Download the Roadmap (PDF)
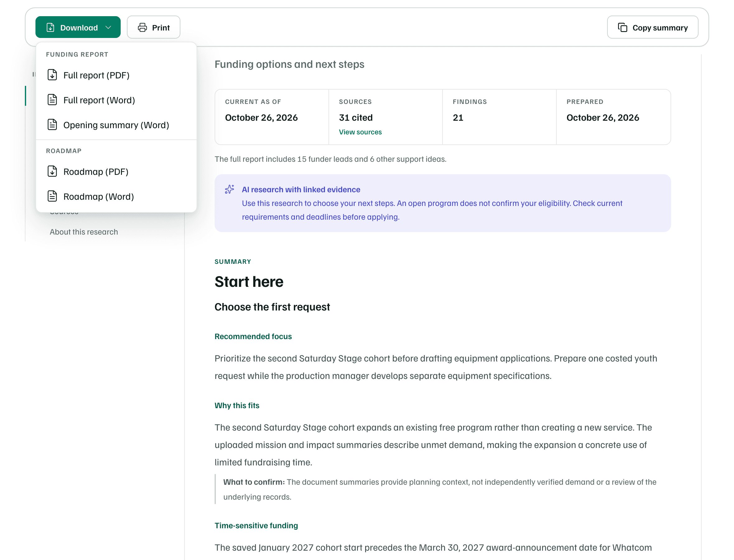Image resolution: width=734 pixels, height=560 pixels. click(x=116, y=172)
